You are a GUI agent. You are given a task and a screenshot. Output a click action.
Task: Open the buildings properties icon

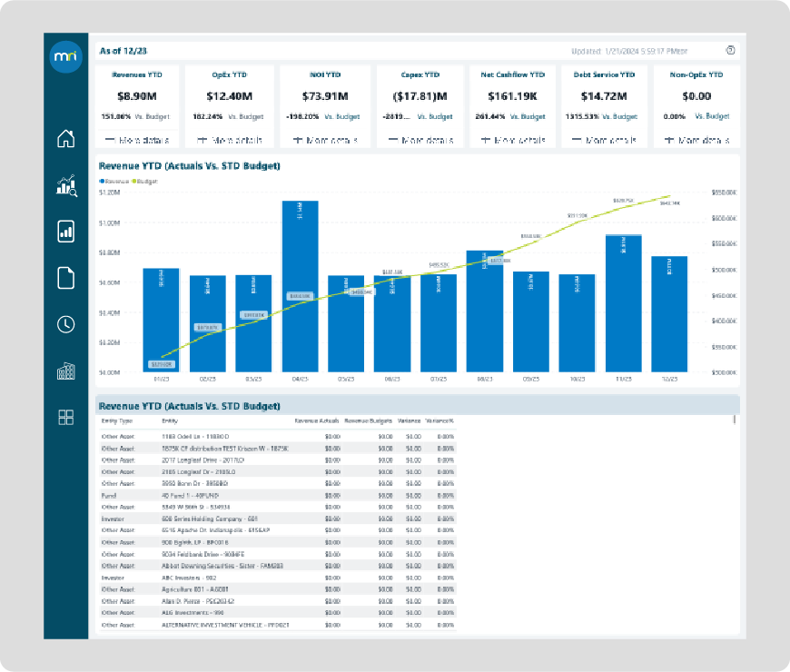tap(65, 371)
